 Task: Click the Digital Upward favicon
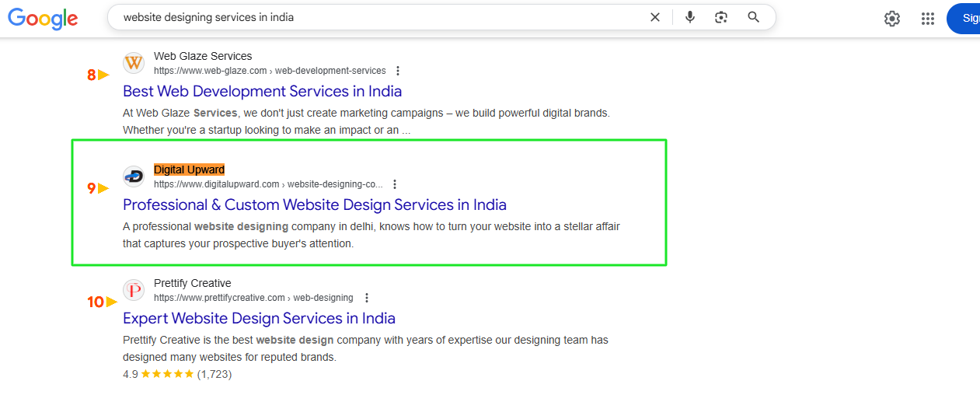134,177
